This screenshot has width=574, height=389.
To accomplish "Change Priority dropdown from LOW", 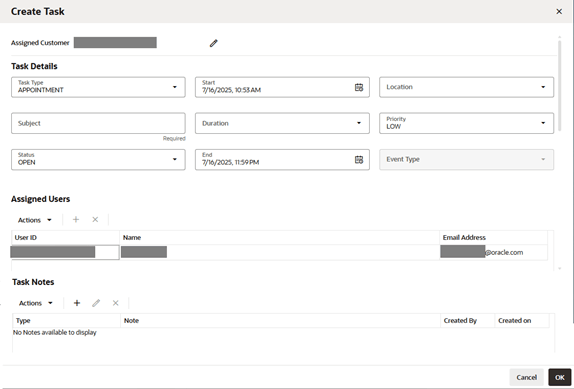I will [x=466, y=123].
